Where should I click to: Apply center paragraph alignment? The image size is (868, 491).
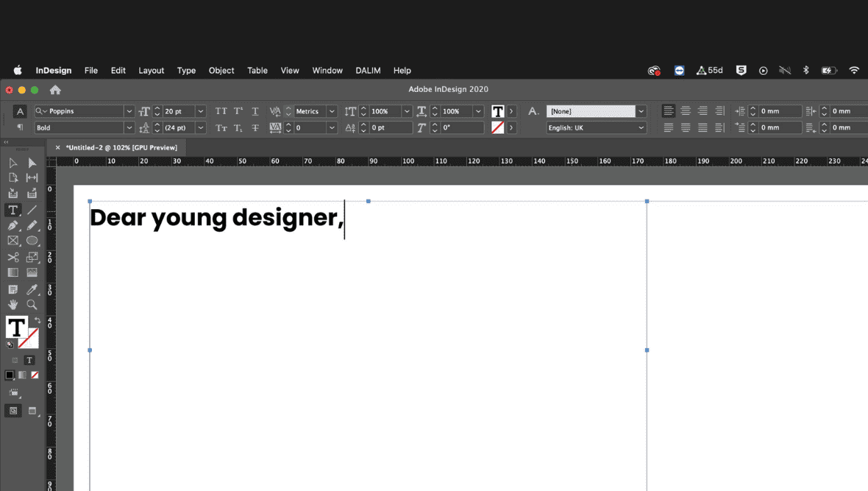pos(686,110)
